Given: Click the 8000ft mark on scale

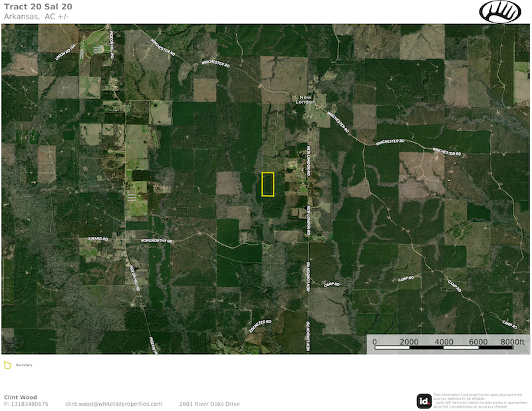Looking at the screenshot, I should tap(513, 341).
